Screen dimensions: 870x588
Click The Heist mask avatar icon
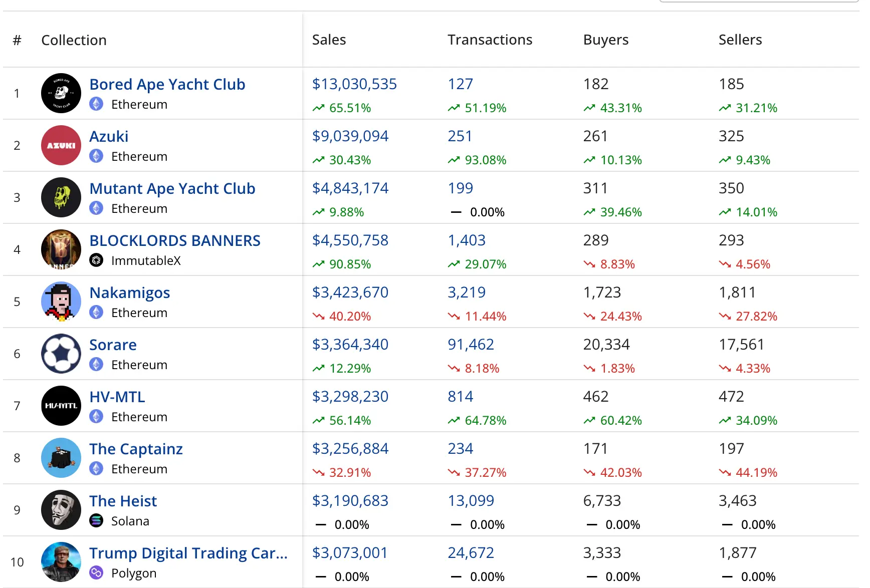pyautogui.click(x=61, y=510)
